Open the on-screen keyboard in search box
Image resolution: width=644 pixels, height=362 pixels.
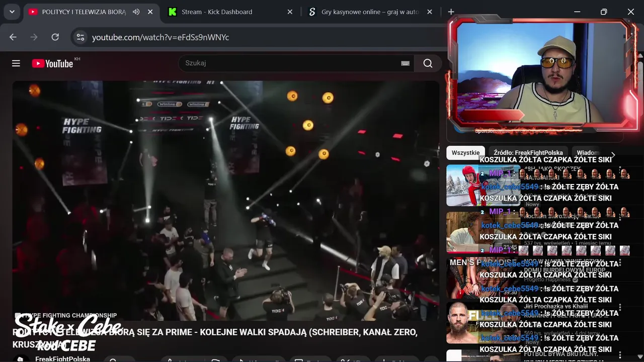[405, 63]
